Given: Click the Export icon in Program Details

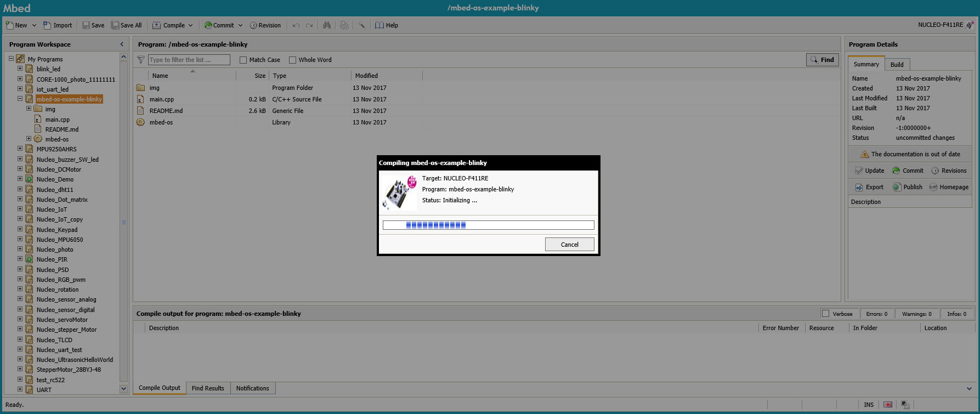Looking at the screenshot, I should pos(859,187).
